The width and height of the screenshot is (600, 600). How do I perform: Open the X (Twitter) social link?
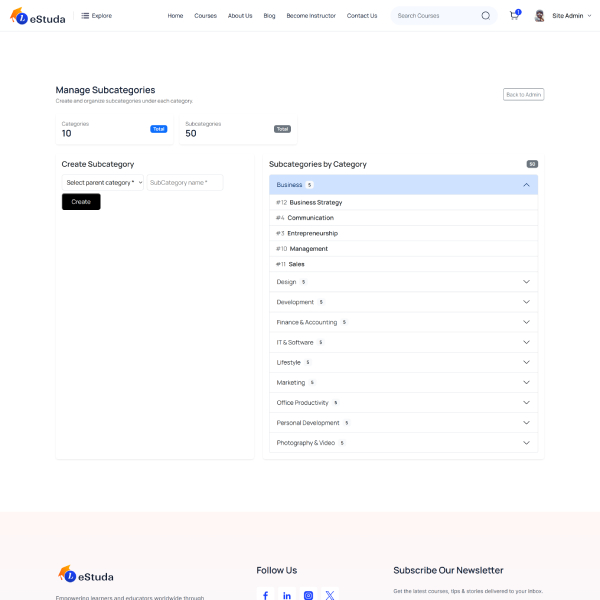[x=330, y=595]
